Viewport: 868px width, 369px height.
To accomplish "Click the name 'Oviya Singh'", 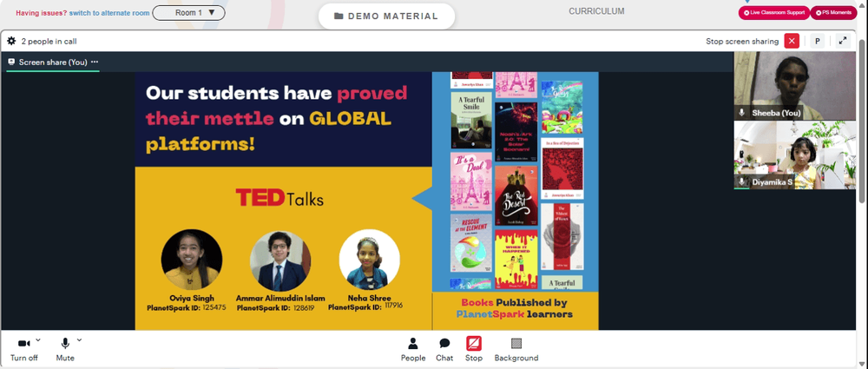I will click(192, 298).
